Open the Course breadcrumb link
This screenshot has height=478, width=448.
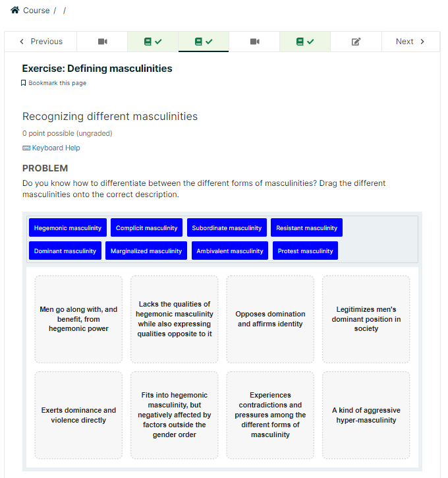pyautogui.click(x=36, y=11)
